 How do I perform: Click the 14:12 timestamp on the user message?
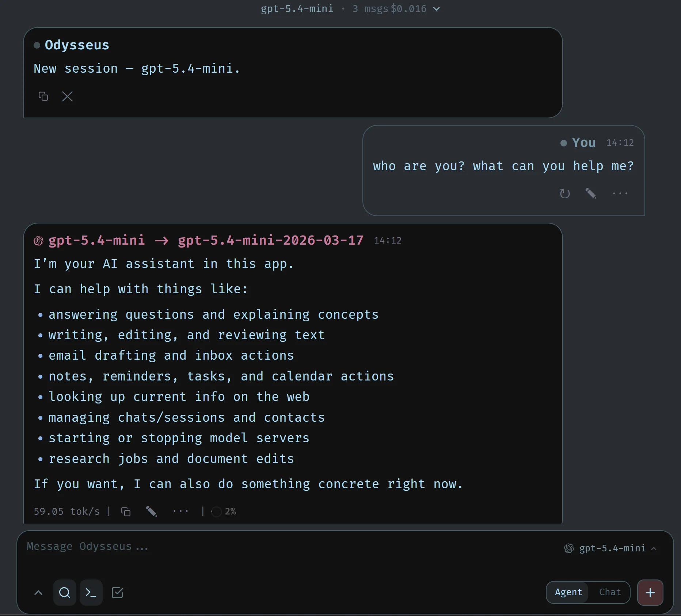click(620, 143)
